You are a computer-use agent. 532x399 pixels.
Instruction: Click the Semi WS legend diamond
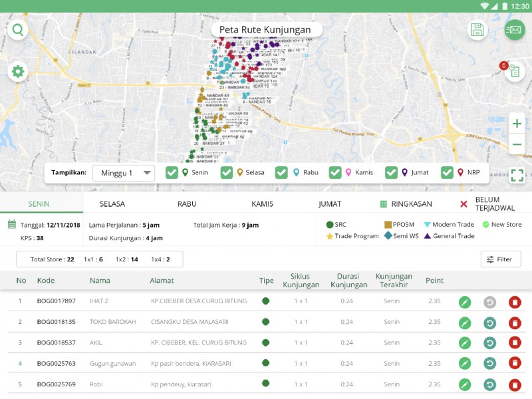coord(388,235)
